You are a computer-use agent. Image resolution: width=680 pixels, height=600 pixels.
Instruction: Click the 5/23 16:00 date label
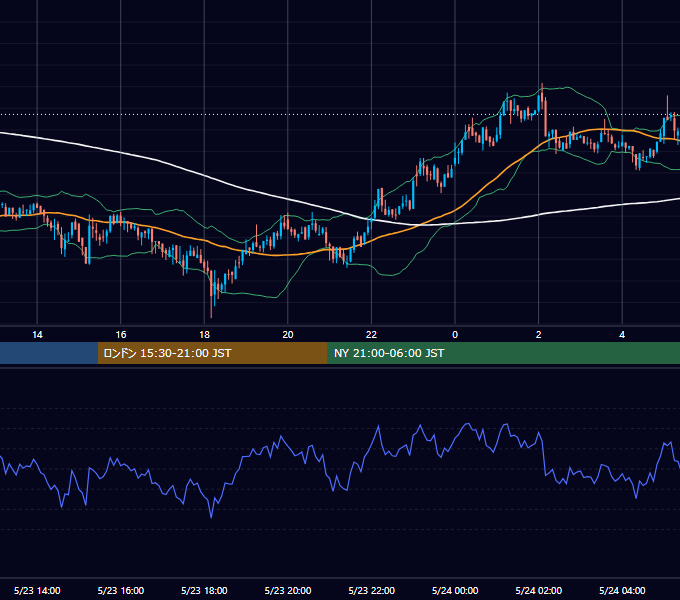[121, 590]
